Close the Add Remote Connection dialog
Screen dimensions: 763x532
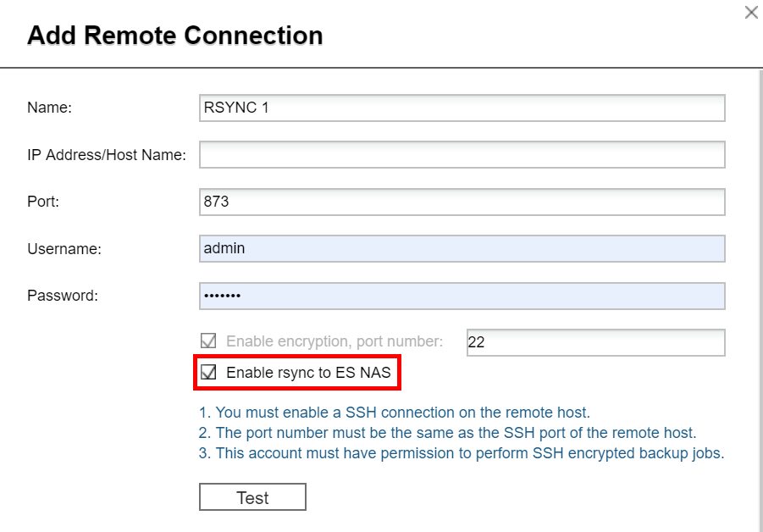pos(750,13)
